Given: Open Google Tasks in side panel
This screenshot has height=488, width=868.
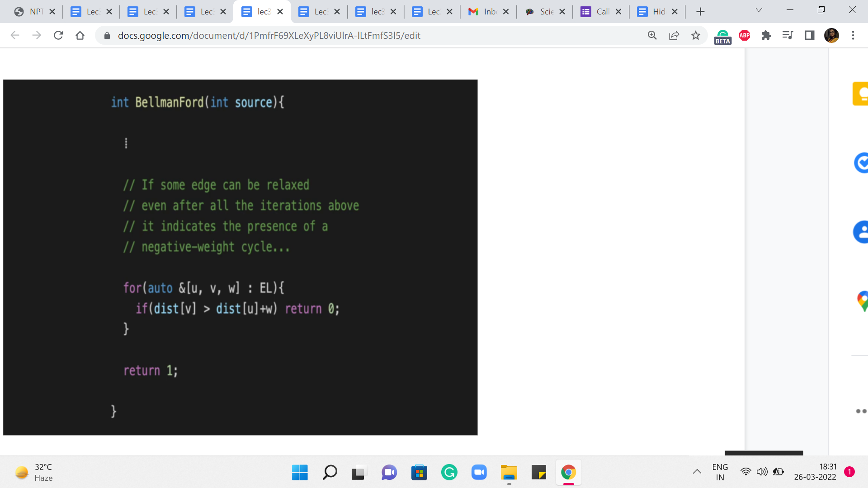Looking at the screenshot, I should [861, 163].
